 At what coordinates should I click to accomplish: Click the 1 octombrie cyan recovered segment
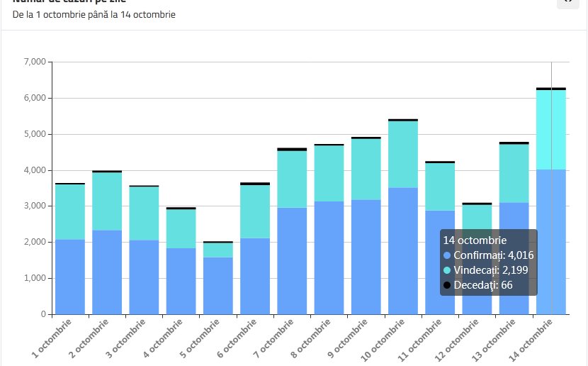70,212
